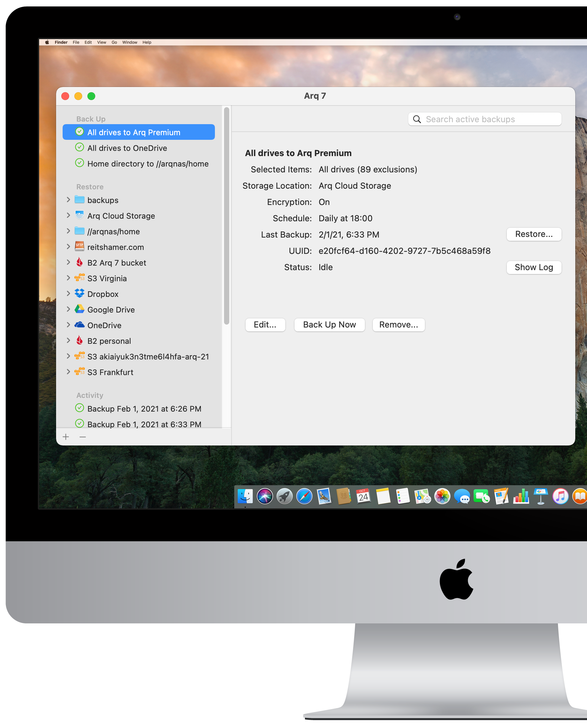Open Finder from the Dock
The height and width of the screenshot is (728, 587).
pyautogui.click(x=245, y=496)
